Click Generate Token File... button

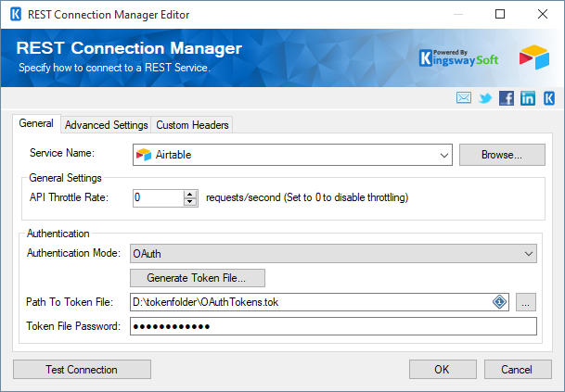tap(198, 278)
